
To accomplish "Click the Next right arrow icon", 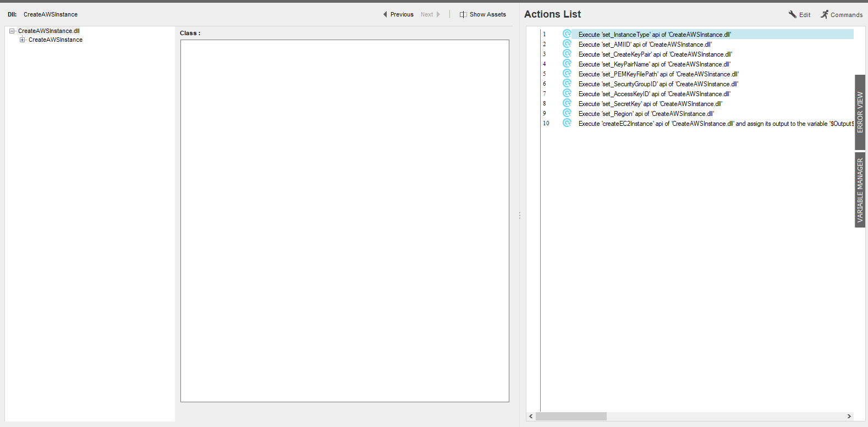I will (438, 14).
